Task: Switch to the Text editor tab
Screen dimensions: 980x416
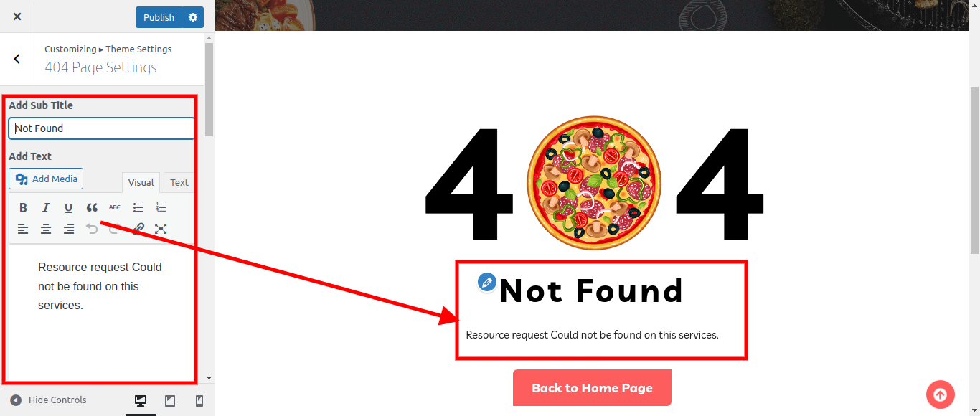Action: tap(179, 182)
